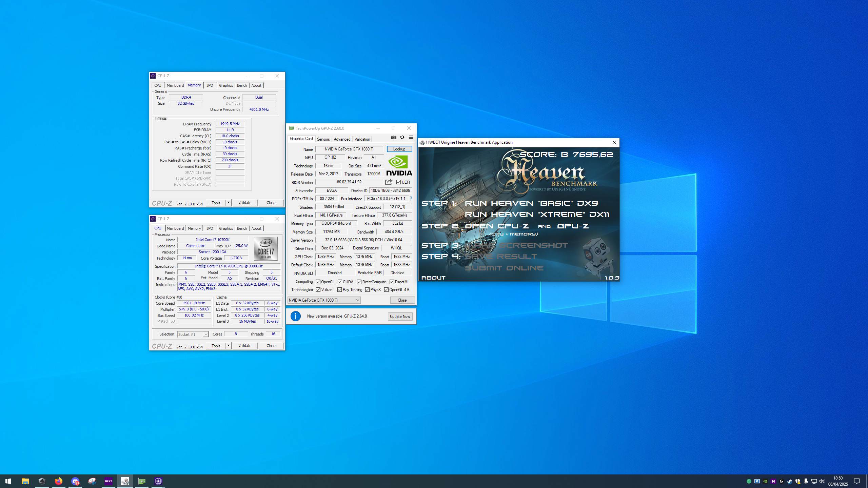Open Validation tab in GPU-Z

(362, 139)
